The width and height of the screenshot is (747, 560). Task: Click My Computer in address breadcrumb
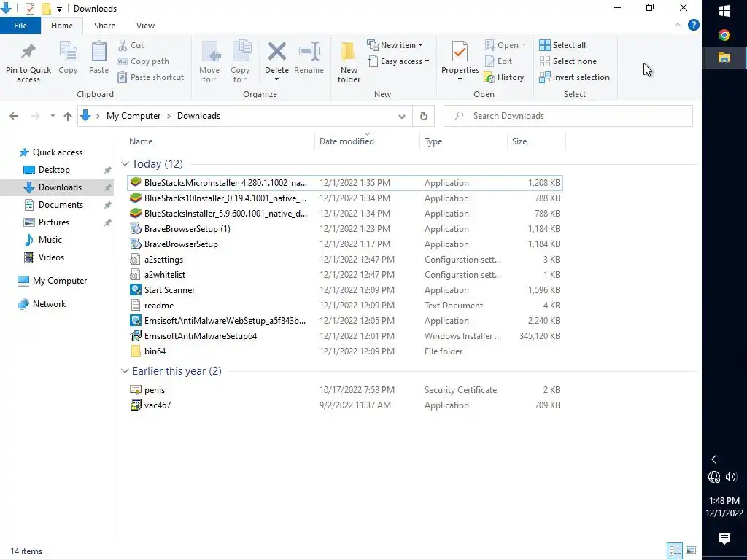(133, 116)
